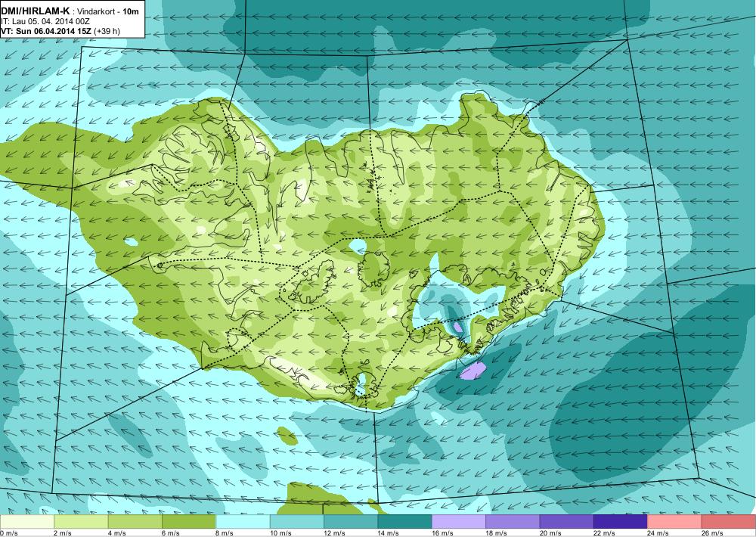Click the "DMI/HIRLAM-K" model title
Image resolution: width=756 pixels, height=537 pixels.
coord(36,11)
